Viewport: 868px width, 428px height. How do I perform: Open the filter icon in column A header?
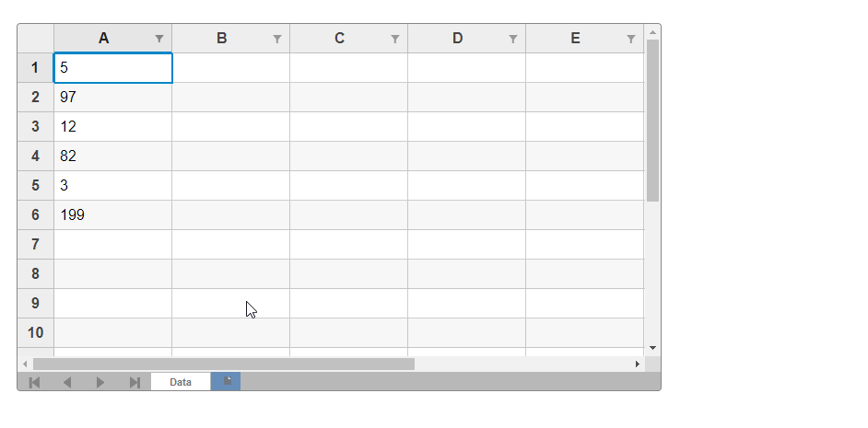coord(159,39)
